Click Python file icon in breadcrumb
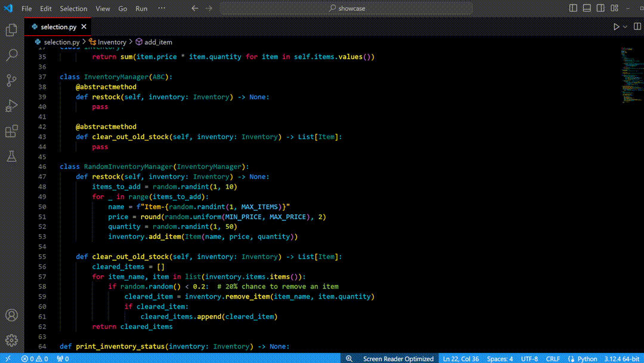 click(x=38, y=42)
